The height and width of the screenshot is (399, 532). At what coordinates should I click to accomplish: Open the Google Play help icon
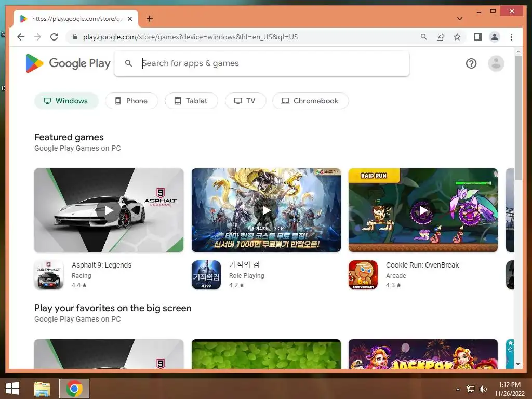pyautogui.click(x=471, y=63)
